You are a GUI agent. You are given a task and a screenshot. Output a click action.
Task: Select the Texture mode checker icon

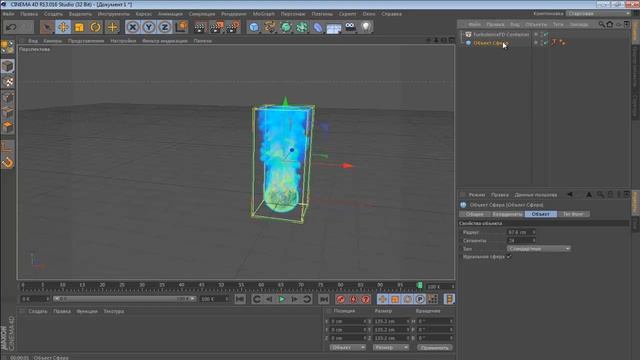(x=7, y=82)
